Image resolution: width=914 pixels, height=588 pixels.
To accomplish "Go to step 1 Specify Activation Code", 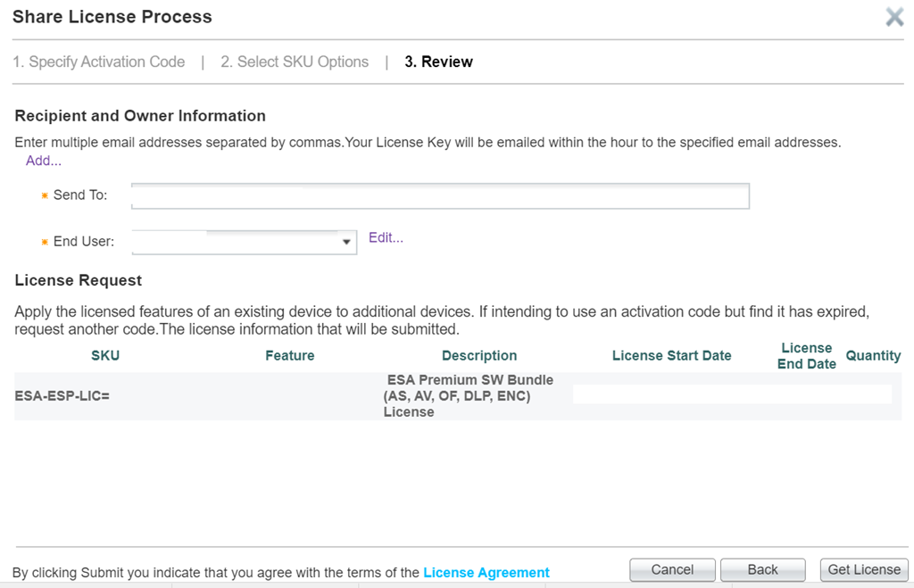I will 99,62.
